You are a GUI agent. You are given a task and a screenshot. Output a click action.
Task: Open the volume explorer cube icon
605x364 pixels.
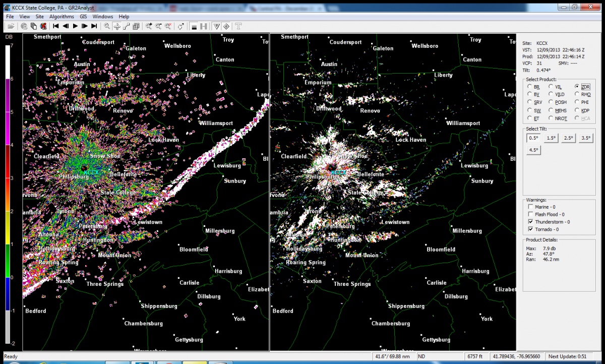coord(136,26)
